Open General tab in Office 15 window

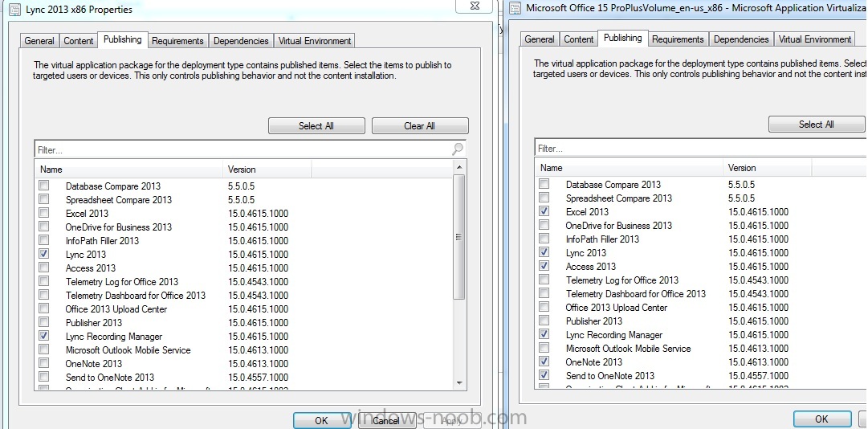[x=540, y=39]
